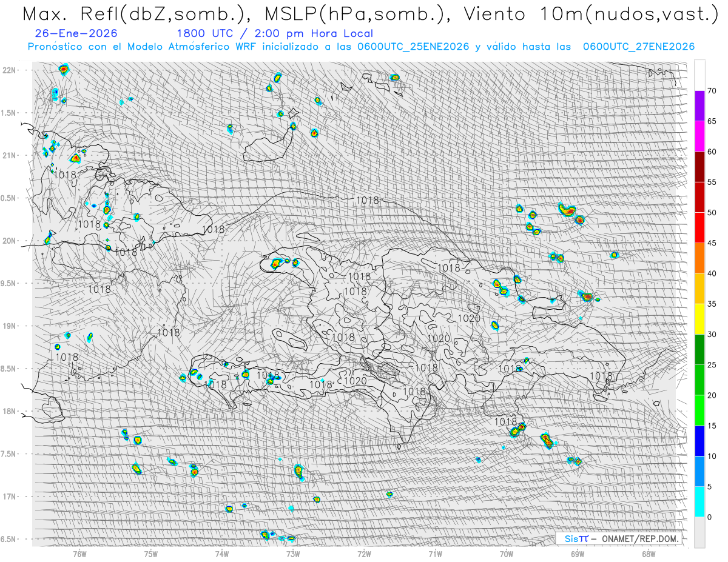The height and width of the screenshot is (562, 728).
Task: Click the '45' colorbar value
Action: (711, 243)
